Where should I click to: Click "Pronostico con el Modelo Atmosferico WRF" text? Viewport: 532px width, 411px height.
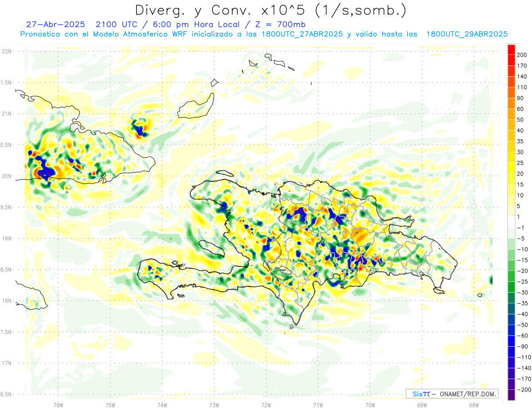[104, 34]
